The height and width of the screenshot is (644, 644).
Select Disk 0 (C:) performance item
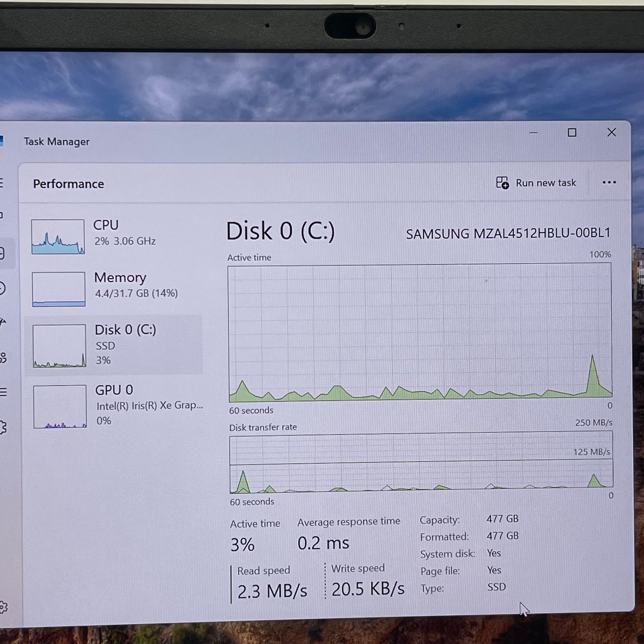coord(125,345)
